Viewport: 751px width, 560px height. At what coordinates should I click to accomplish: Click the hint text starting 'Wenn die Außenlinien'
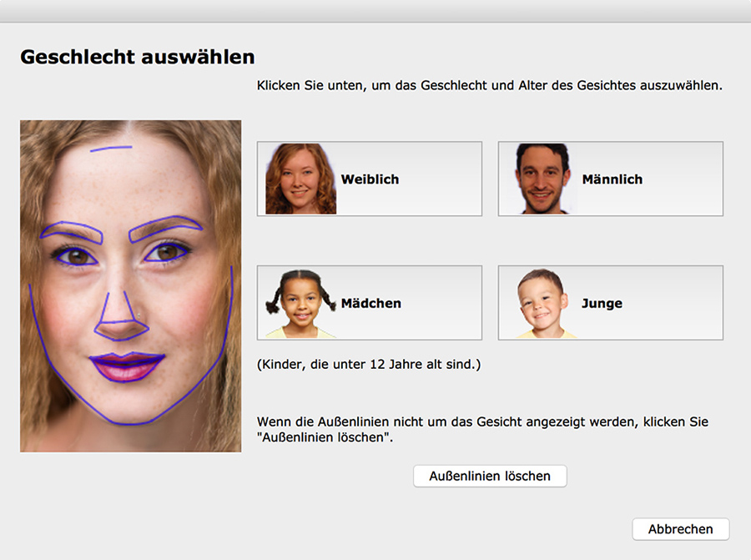(483, 430)
